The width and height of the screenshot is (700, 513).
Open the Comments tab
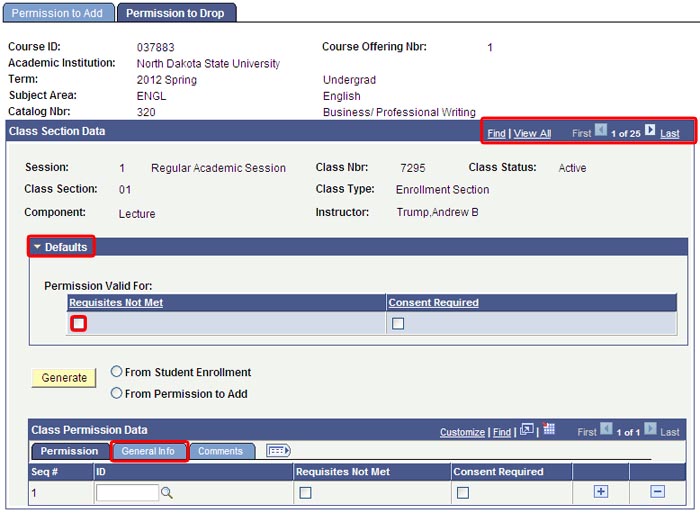click(220, 451)
